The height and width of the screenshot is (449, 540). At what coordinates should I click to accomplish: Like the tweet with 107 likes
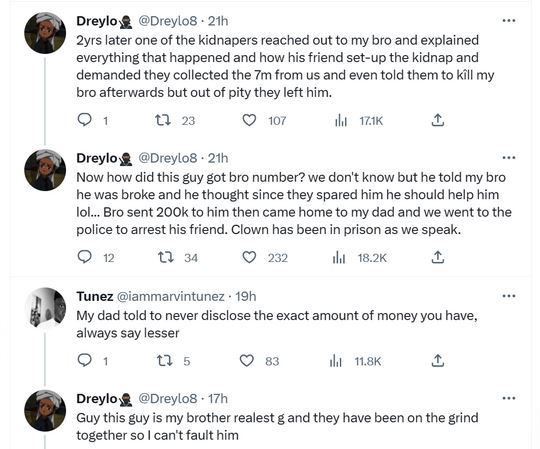(x=249, y=120)
